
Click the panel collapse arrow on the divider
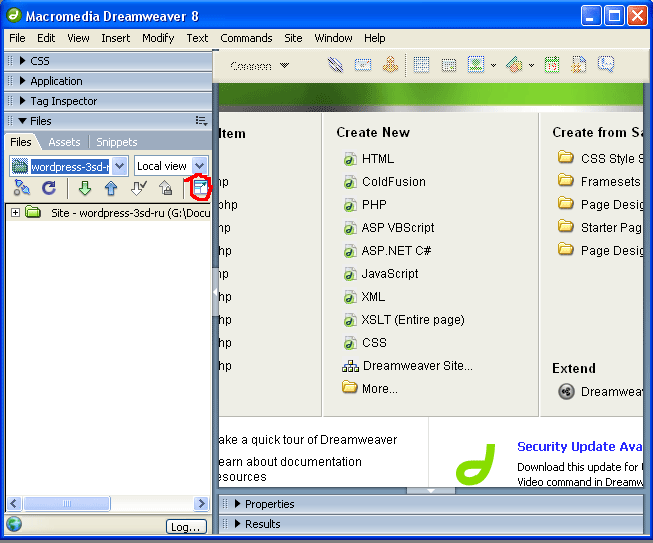click(x=215, y=292)
